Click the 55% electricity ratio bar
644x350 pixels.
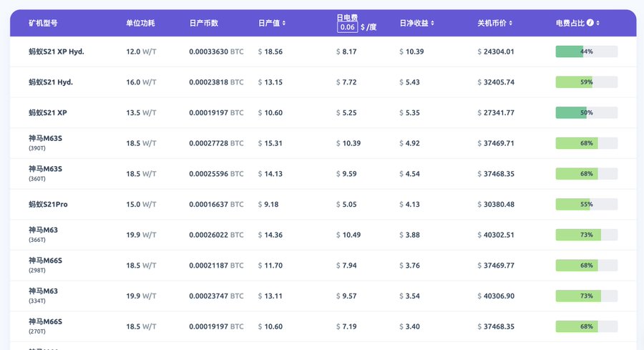[587, 204]
